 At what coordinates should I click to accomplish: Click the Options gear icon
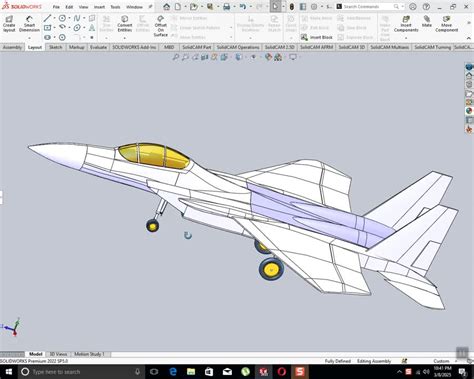[314, 6]
